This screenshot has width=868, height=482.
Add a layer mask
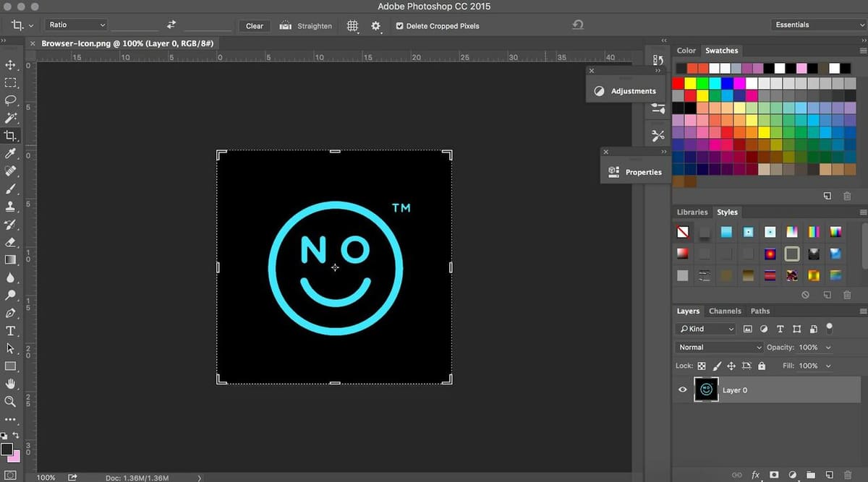(x=773, y=475)
